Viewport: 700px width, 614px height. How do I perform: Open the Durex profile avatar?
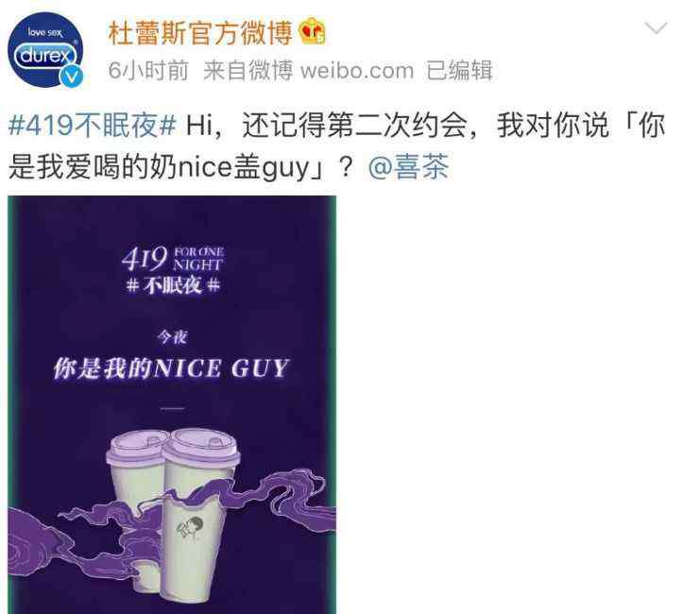[x=45, y=49]
